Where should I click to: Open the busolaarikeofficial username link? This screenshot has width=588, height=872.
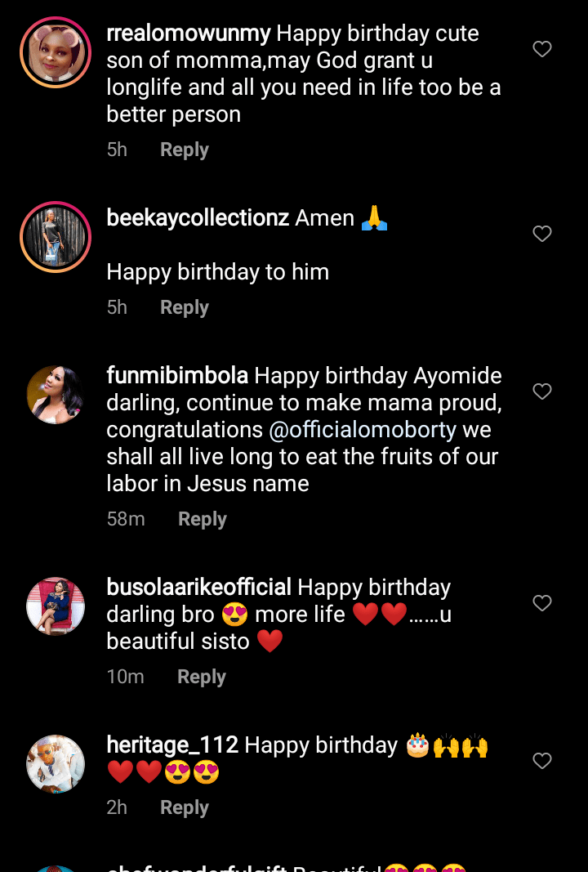tap(198, 588)
